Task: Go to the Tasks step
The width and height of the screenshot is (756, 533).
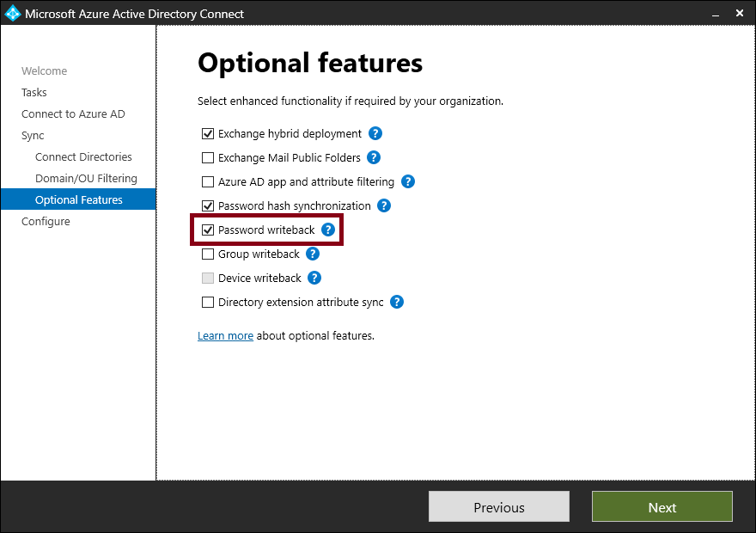Action: point(34,93)
